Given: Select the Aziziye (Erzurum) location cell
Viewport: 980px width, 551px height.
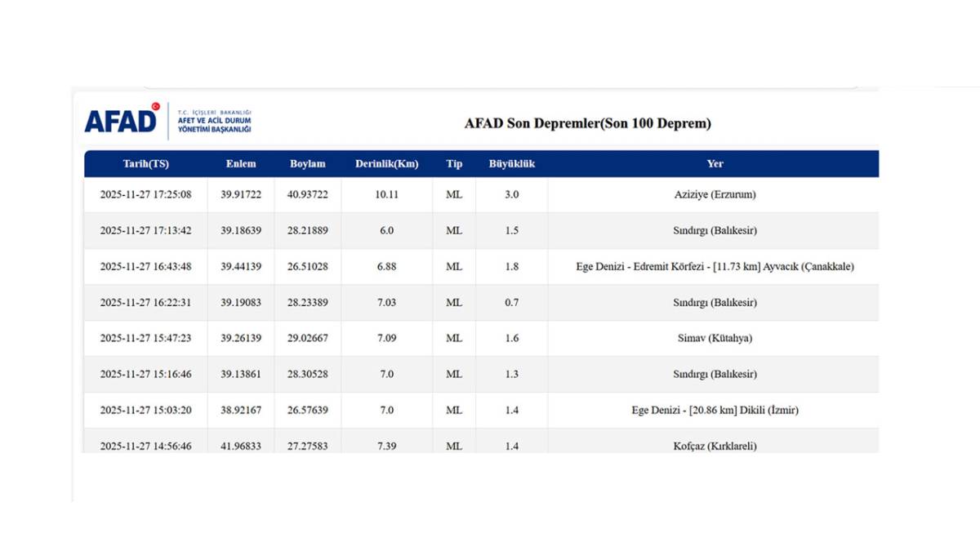Looking at the screenshot, I should point(715,195).
